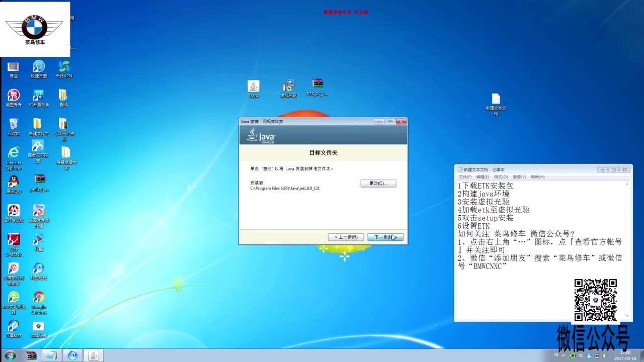Open the 新建文件夹 desktop folder
This screenshot has width=644, height=362.
(x=39, y=127)
